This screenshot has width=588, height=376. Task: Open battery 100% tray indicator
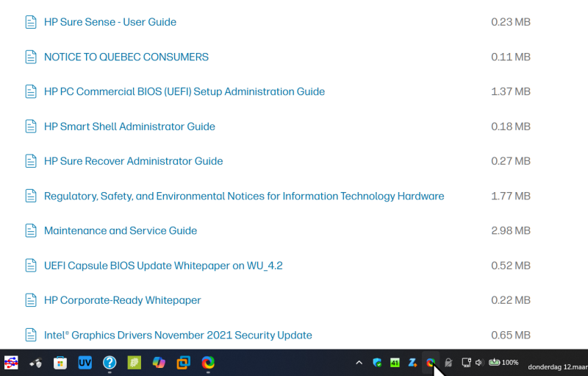(x=503, y=363)
